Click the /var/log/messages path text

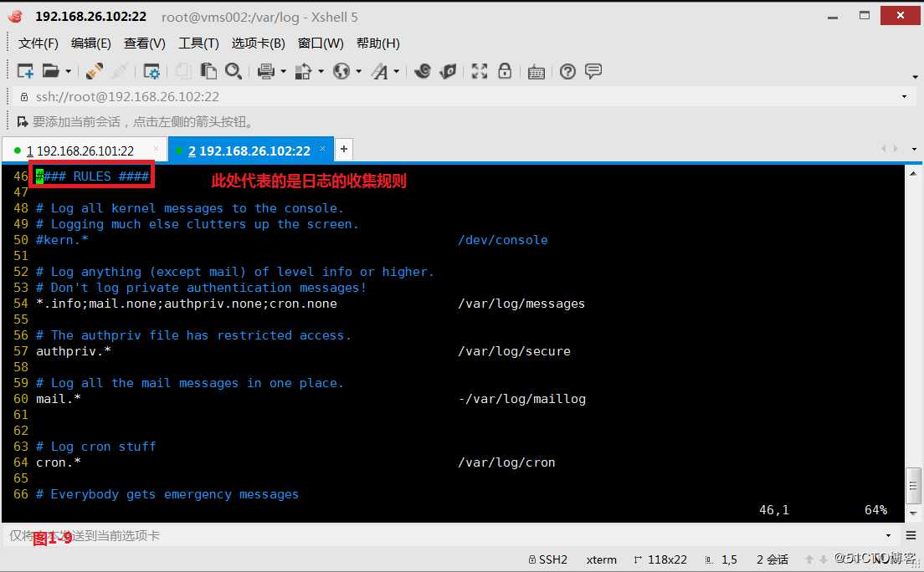pos(521,304)
